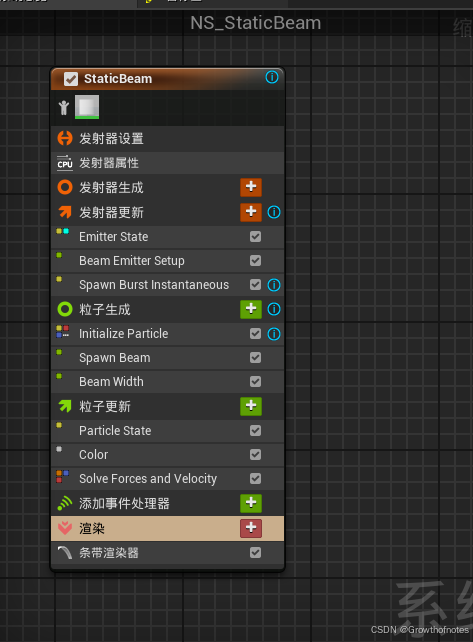Toggle the StaticBeam emitter enabled checkbox
This screenshot has height=642, width=473.
(71, 79)
